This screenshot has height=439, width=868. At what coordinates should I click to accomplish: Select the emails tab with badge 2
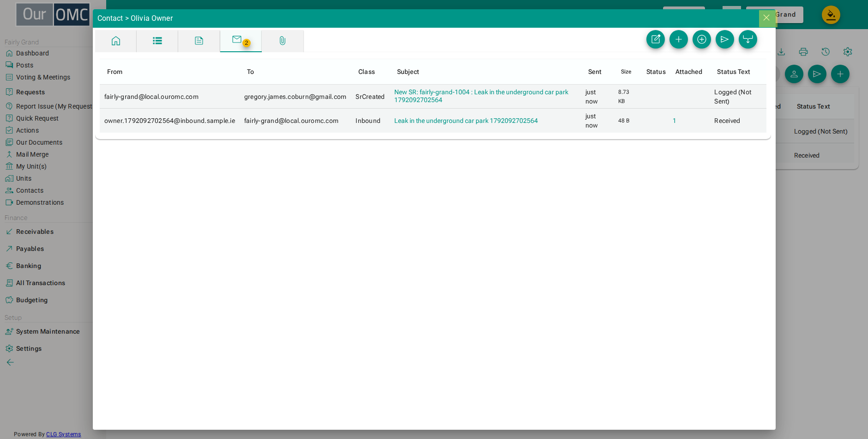click(x=241, y=41)
